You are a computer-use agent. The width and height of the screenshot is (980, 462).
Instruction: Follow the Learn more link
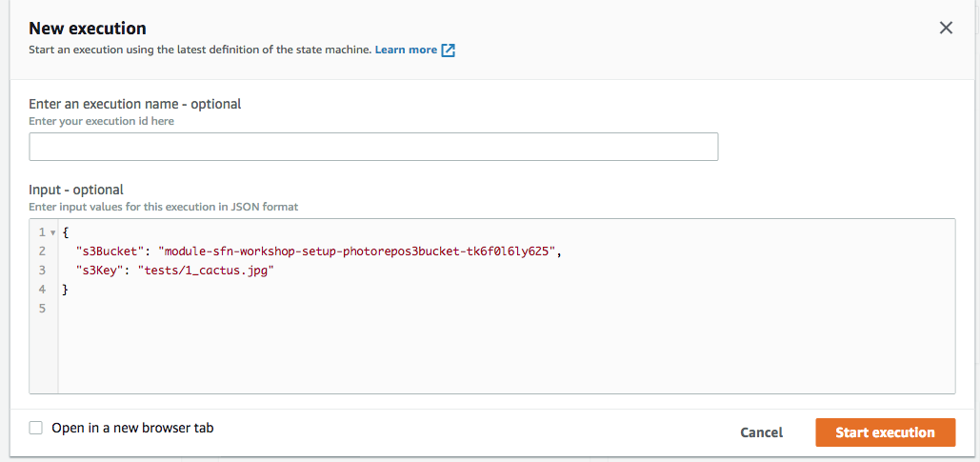406,50
